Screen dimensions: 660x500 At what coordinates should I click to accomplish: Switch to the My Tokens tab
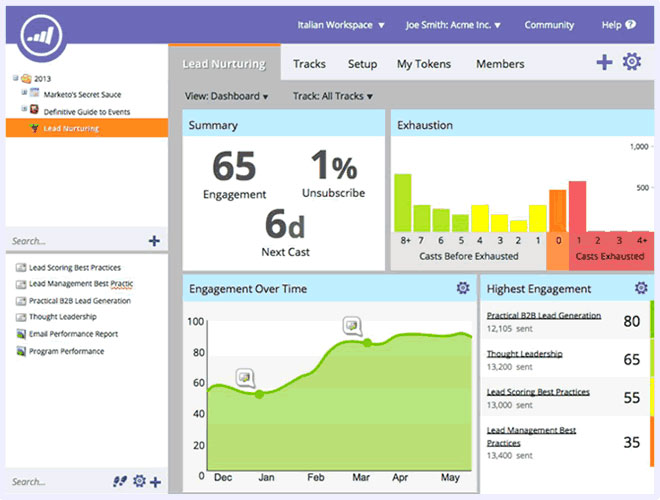pyautogui.click(x=423, y=64)
